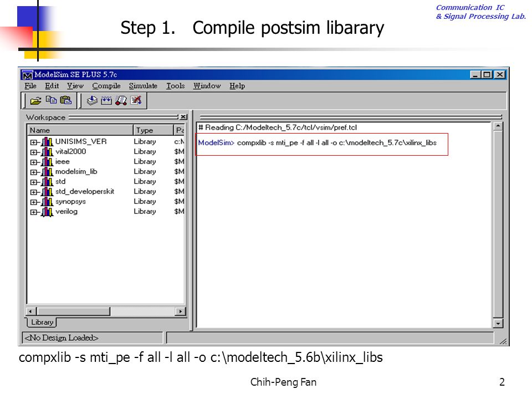532x399 pixels.
Task: Click the std library icon
Action: 47,182
